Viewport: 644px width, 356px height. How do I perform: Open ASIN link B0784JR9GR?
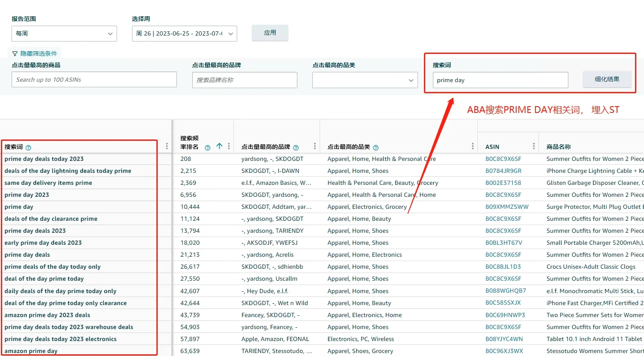[503, 171]
